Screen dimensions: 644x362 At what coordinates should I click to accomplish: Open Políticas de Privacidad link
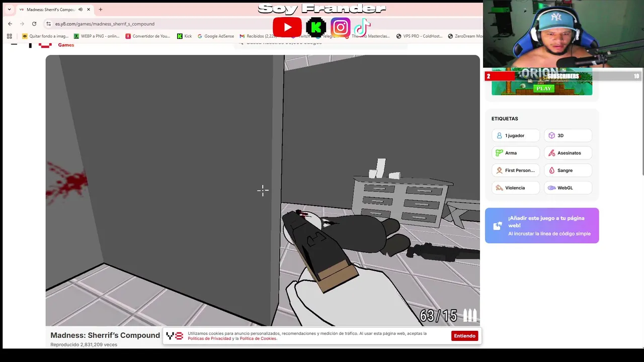pos(209,338)
